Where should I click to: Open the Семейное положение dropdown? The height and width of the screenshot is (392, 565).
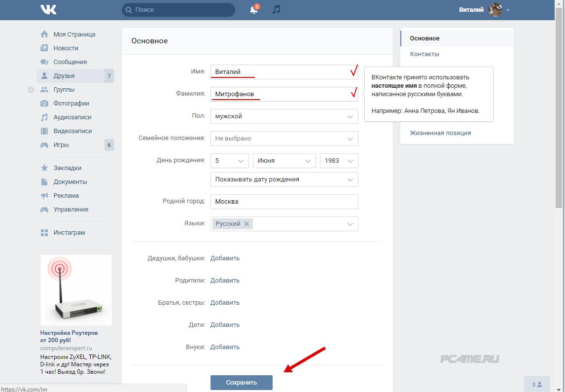click(x=284, y=139)
